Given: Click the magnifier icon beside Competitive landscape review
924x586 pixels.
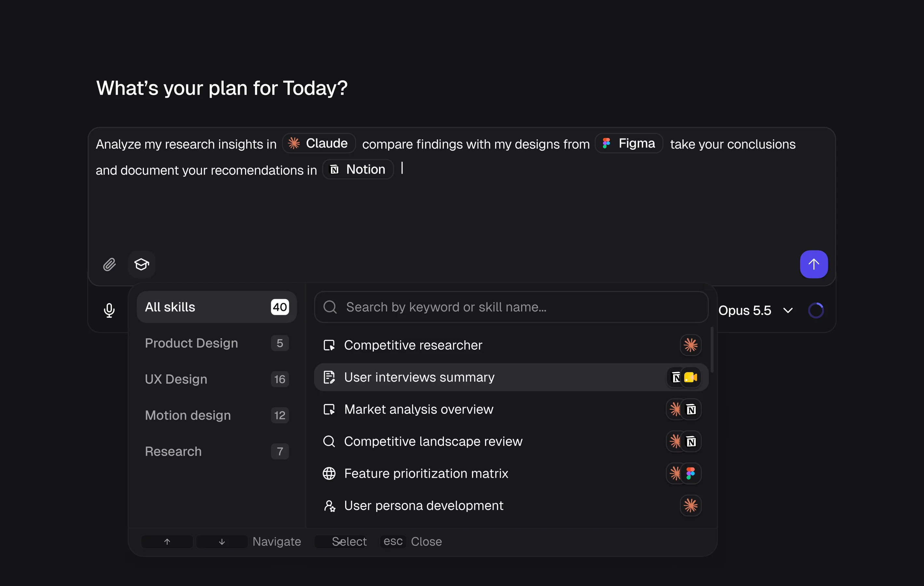Looking at the screenshot, I should [x=329, y=441].
